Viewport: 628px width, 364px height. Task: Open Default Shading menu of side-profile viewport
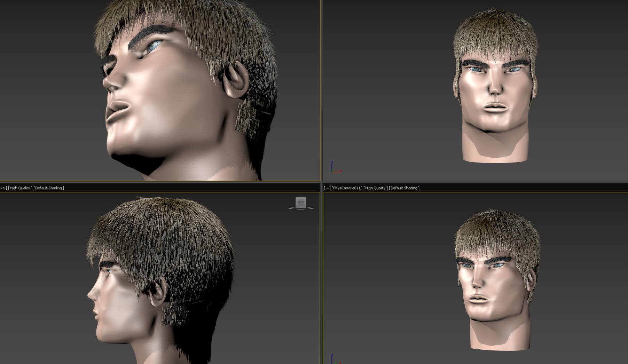coord(49,188)
